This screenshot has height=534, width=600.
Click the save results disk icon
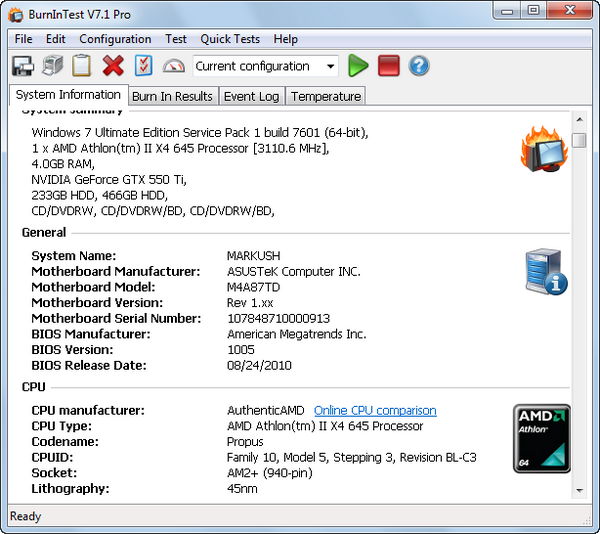click(x=22, y=66)
